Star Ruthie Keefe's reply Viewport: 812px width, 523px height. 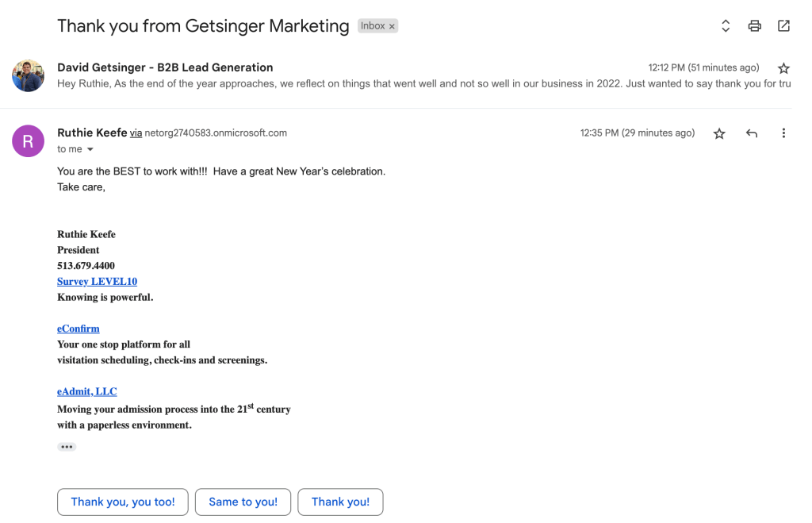719,133
